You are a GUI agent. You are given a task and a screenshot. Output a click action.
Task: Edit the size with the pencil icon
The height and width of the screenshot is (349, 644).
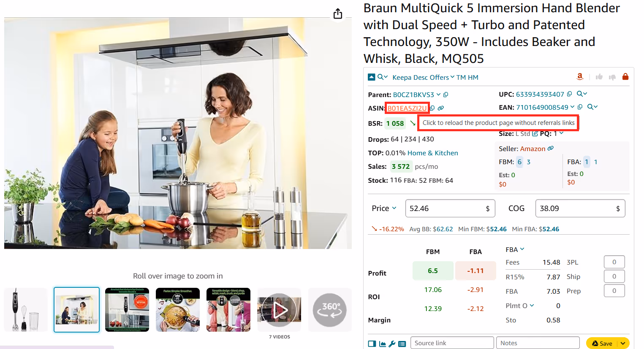535,134
